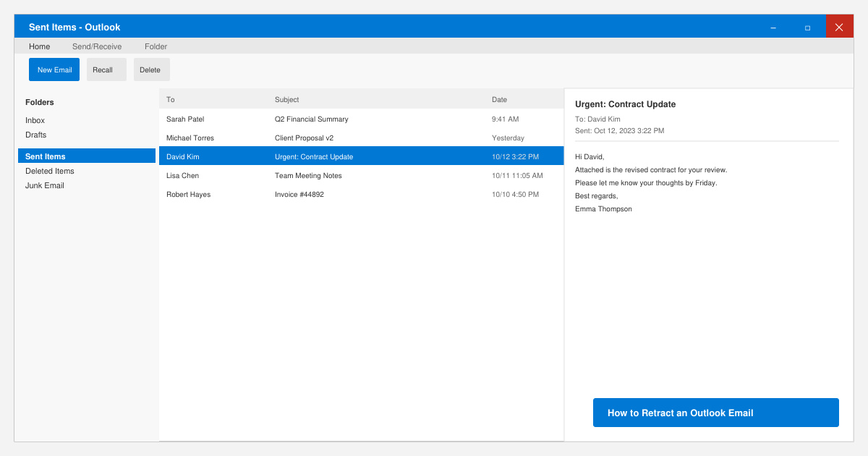Minimize the Outlook window
Image resolution: width=868 pixels, height=456 pixels.
coord(773,27)
